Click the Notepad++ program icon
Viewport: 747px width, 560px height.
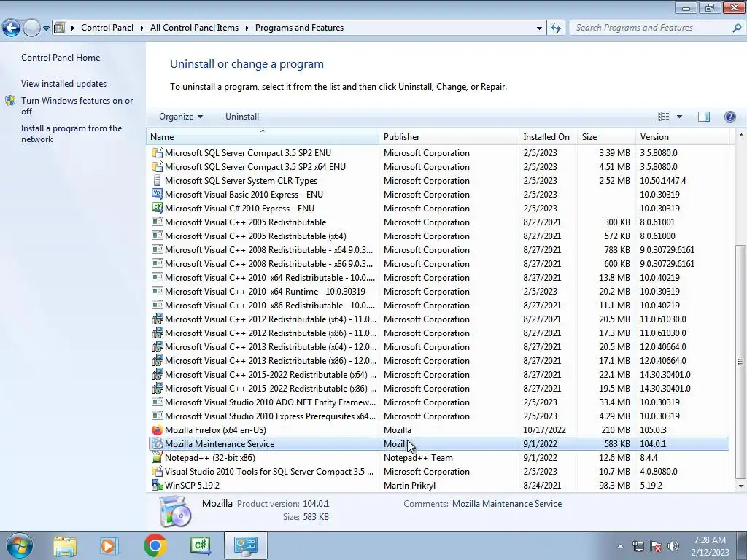pos(157,458)
